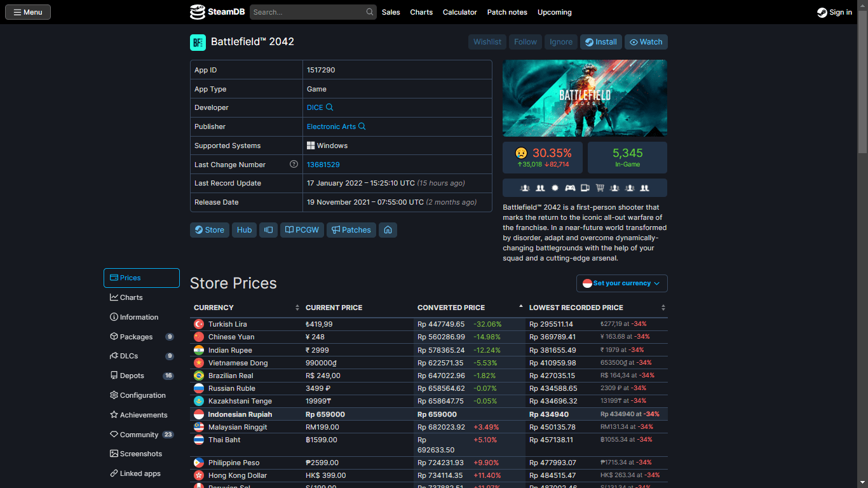Screen dimensions: 868x488
Task: Open the Hub button
Action: tap(245, 230)
